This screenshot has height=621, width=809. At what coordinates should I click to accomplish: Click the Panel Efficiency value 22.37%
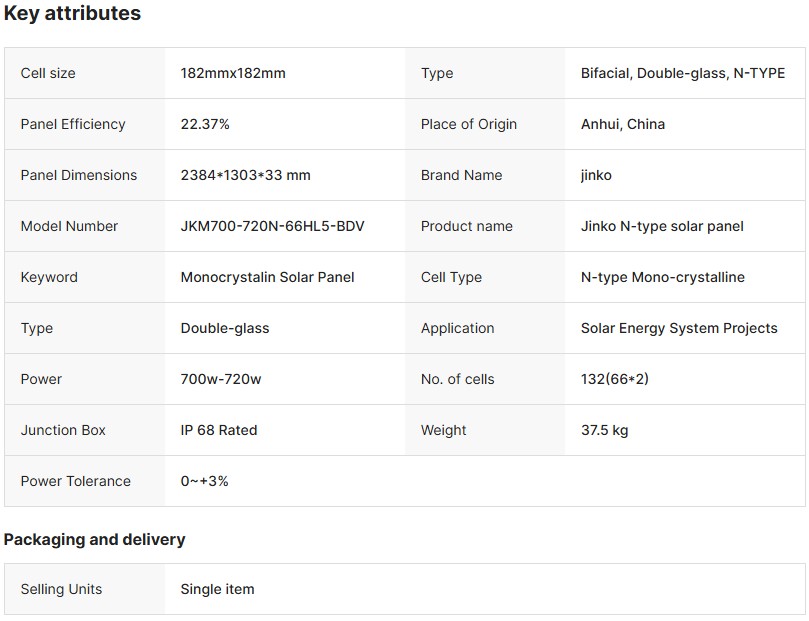(205, 124)
